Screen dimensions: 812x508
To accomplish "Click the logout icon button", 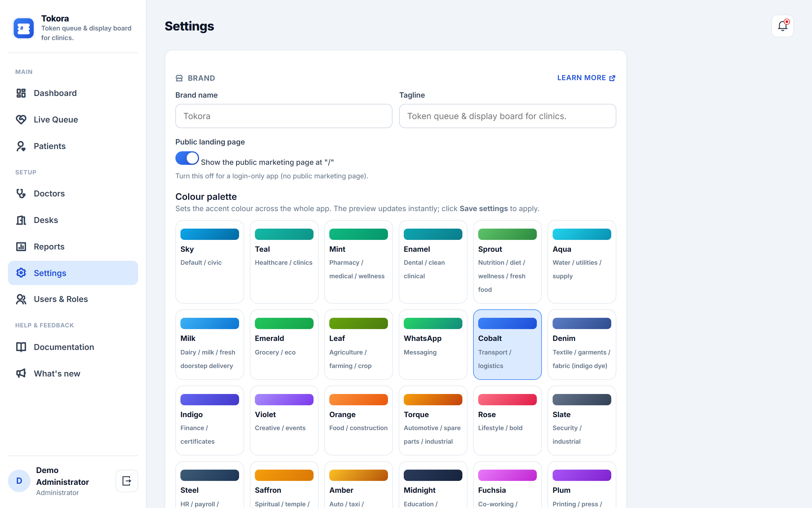I will 127,481.
